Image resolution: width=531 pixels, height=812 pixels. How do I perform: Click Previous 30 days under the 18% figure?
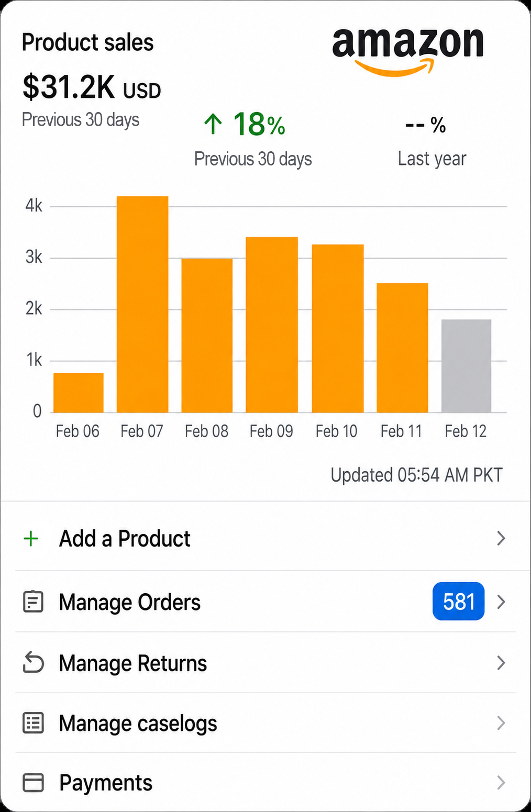pos(253,159)
